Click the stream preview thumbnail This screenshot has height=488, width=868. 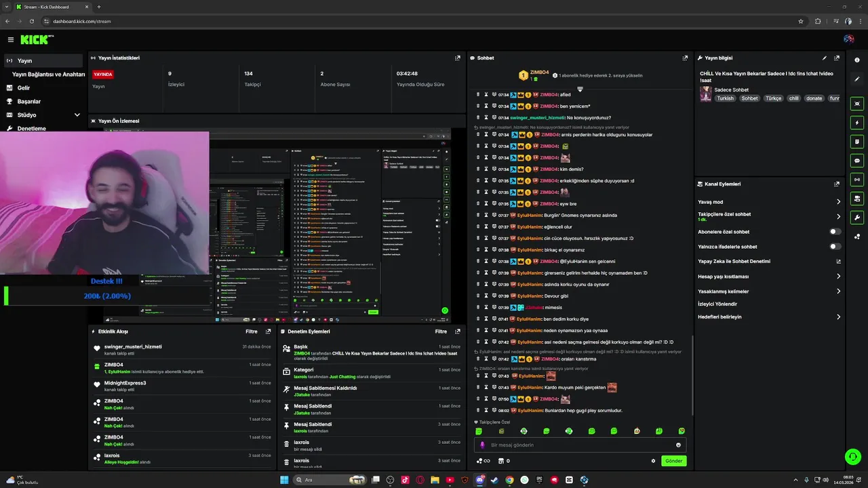[x=277, y=226]
